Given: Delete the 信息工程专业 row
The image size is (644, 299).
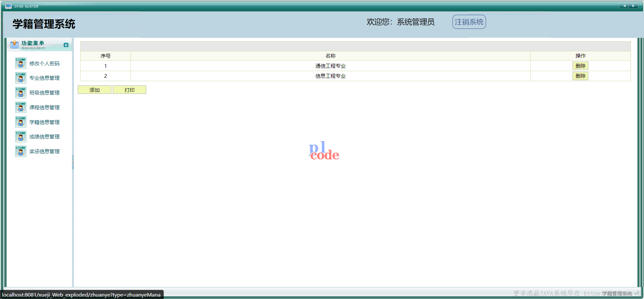Looking at the screenshot, I should coord(580,76).
